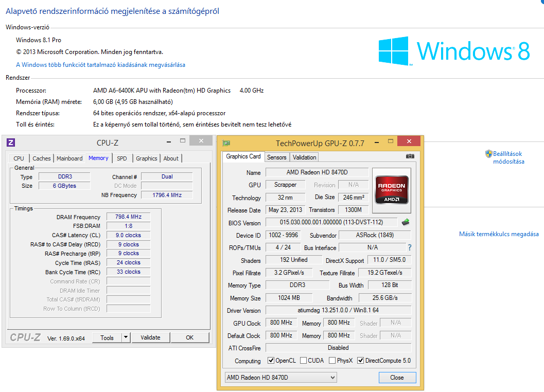The width and height of the screenshot is (544, 392).
Task: Click the Size value 6 GBytes
Action: (x=64, y=186)
